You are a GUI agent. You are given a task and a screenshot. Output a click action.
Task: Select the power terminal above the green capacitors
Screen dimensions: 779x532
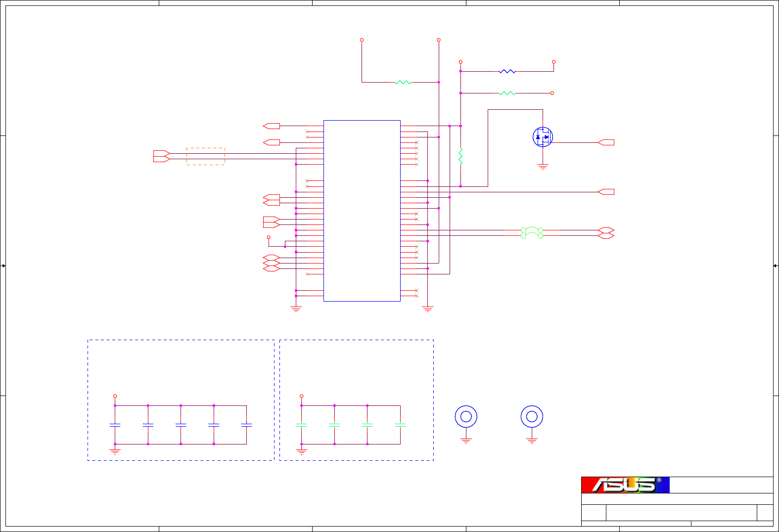[301, 396]
